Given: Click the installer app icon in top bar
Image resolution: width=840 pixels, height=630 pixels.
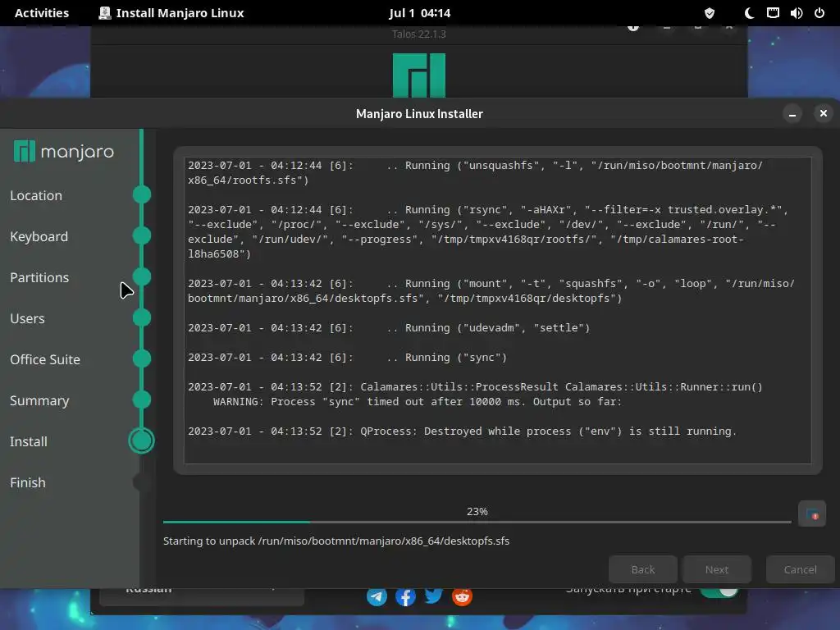Looking at the screenshot, I should 104,13.
